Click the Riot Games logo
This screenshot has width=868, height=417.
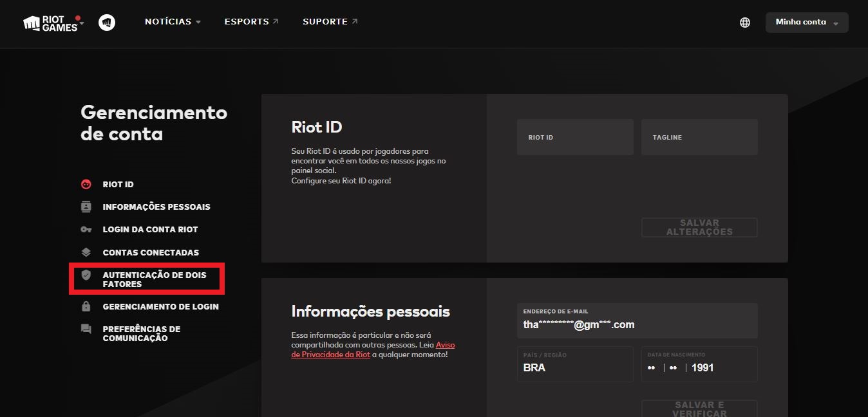[x=48, y=22]
